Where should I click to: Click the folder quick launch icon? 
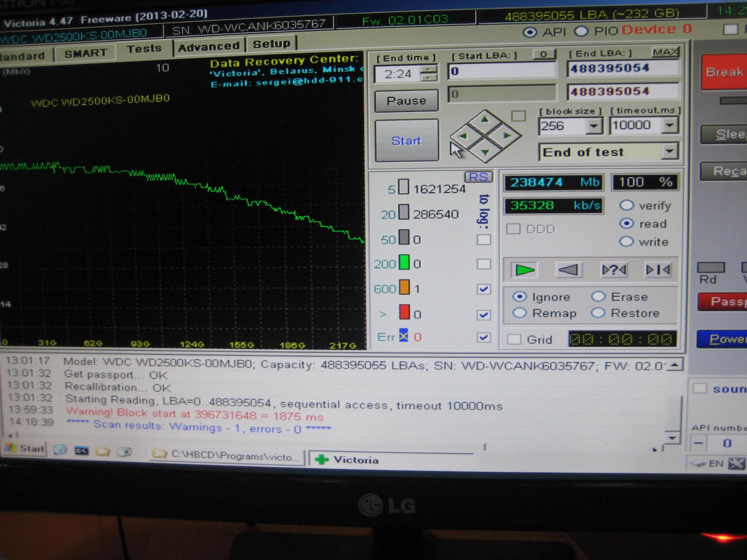(x=103, y=451)
